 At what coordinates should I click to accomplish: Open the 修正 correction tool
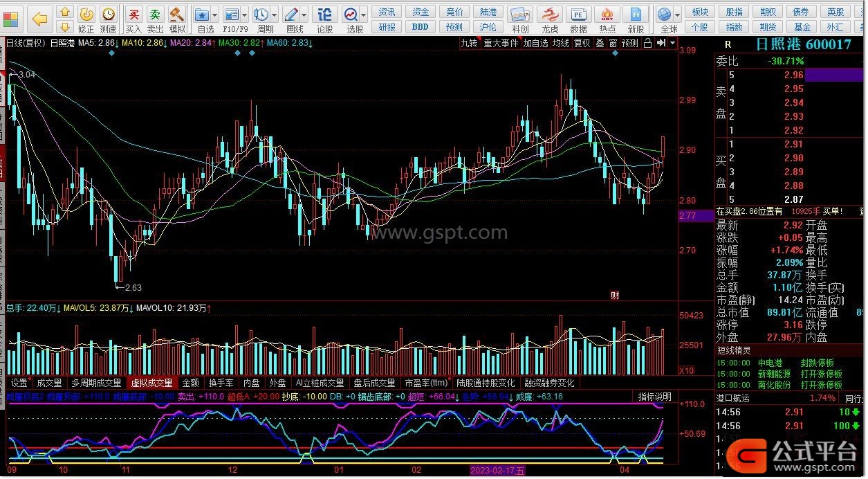point(86,19)
